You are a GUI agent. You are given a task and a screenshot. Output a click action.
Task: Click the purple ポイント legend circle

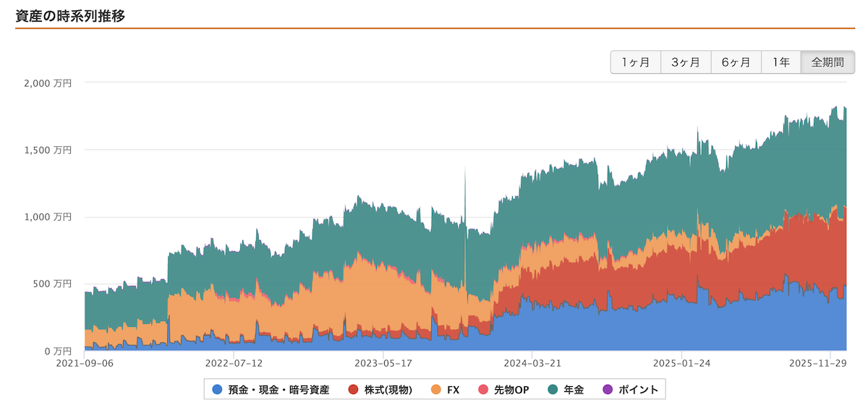point(607,390)
